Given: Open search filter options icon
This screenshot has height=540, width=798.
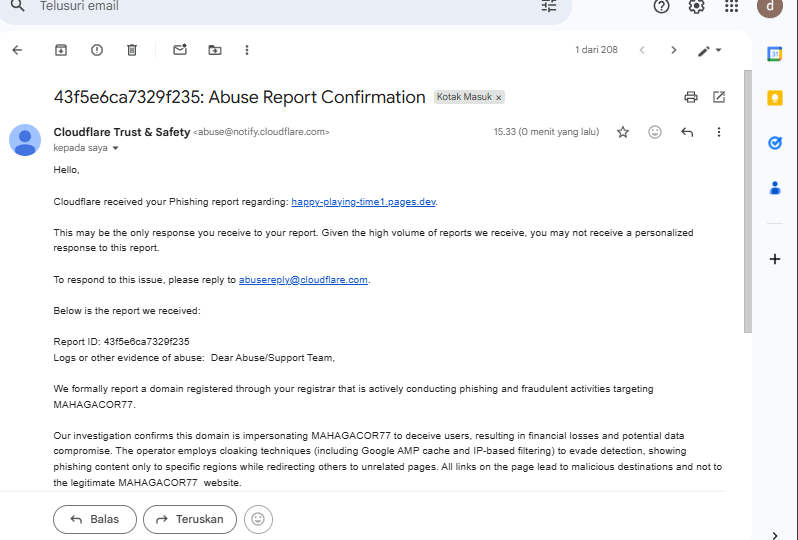Looking at the screenshot, I should pyautogui.click(x=549, y=6).
